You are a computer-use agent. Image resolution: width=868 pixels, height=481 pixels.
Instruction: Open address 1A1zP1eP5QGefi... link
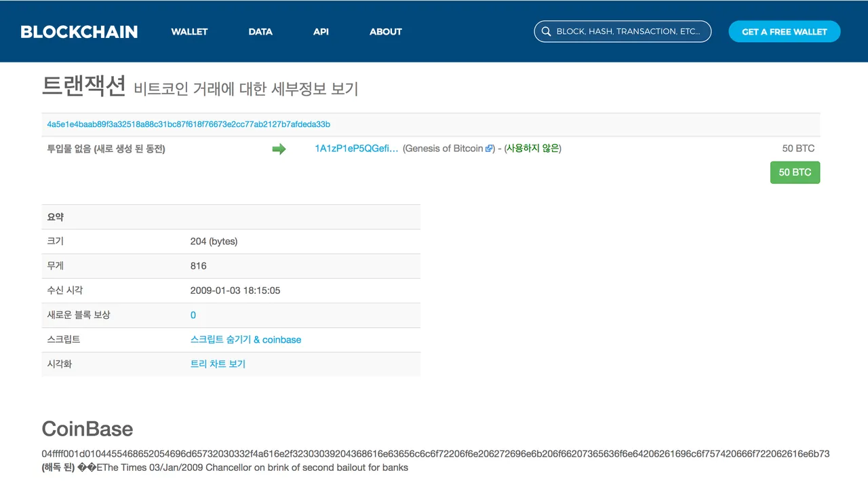(357, 149)
